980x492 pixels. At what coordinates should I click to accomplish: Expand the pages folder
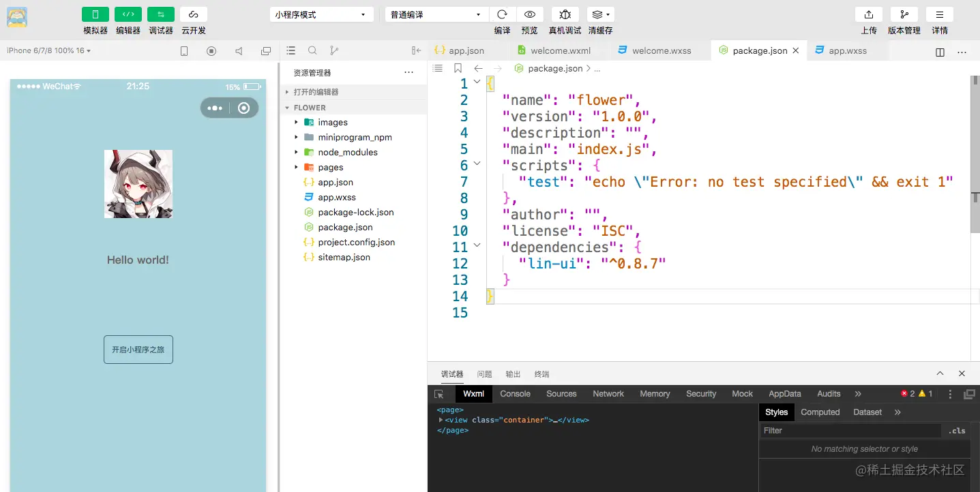(355, 167)
